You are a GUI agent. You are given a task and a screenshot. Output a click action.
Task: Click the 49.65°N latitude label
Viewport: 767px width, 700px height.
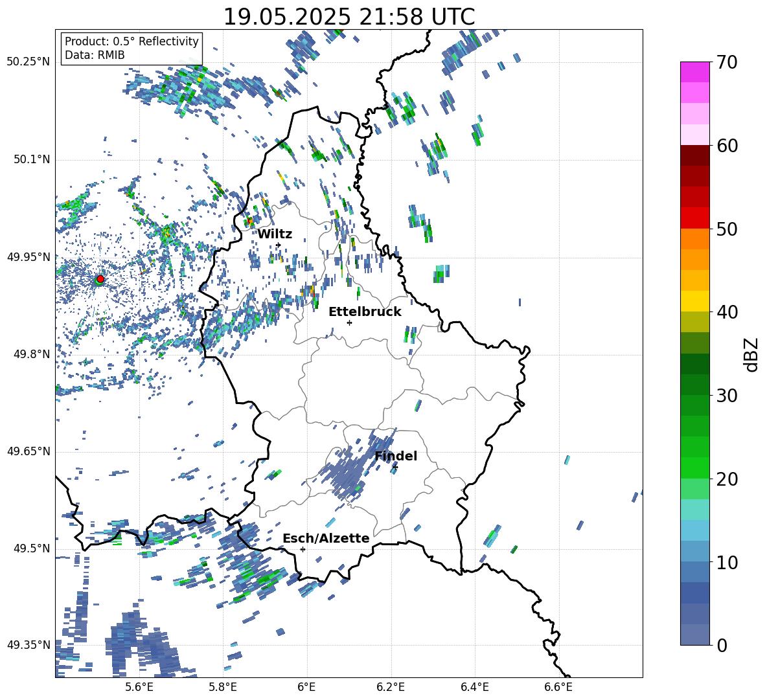(x=29, y=451)
